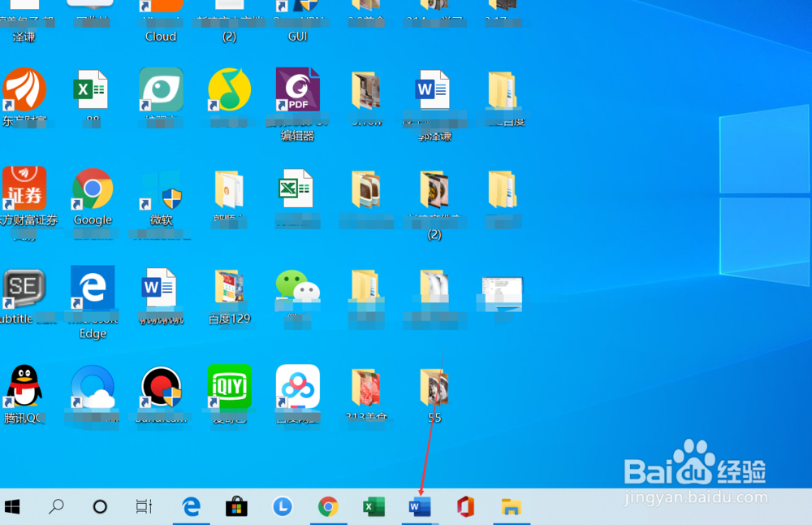812x525 pixels.
Task: Open taskbar search magnifier
Action: click(x=56, y=506)
